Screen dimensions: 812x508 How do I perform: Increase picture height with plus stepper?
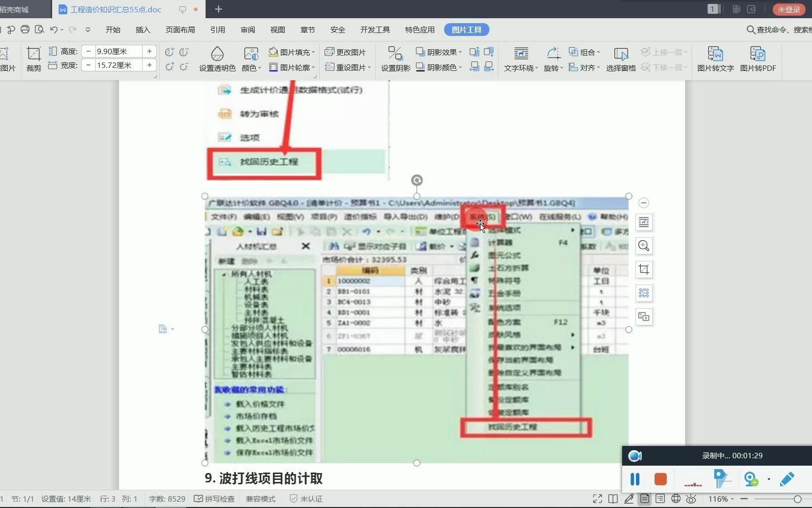click(150, 51)
